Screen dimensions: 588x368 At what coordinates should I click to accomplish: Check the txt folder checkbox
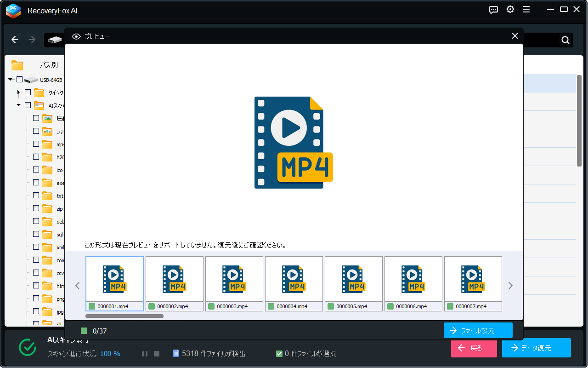[x=36, y=195]
